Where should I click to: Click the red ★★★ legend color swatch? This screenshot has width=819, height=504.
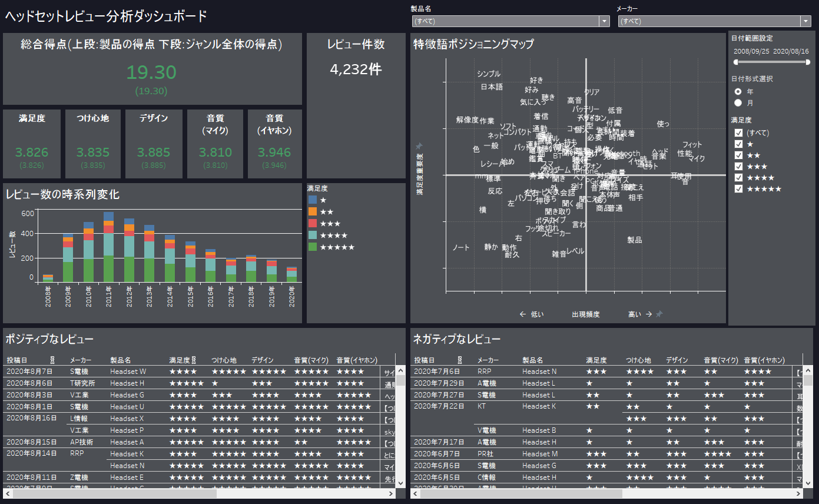click(x=313, y=223)
